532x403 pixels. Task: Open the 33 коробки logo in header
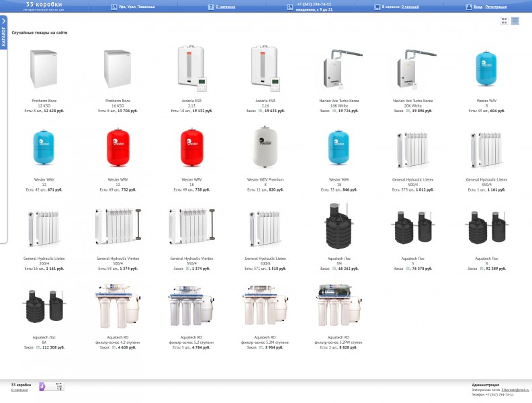click(x=44, y=6)
